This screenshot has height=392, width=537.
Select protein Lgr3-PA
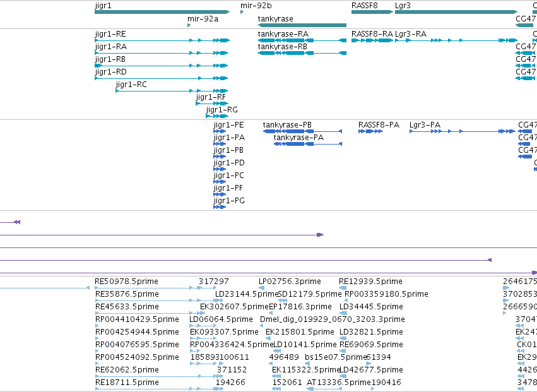pos(463,131)
